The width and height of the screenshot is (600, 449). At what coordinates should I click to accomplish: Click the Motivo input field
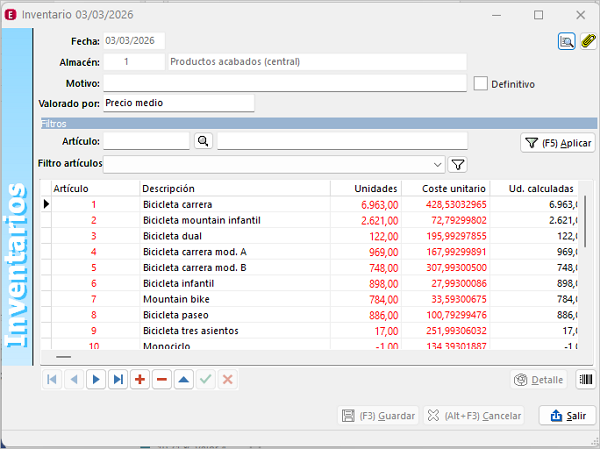(285, 83)
